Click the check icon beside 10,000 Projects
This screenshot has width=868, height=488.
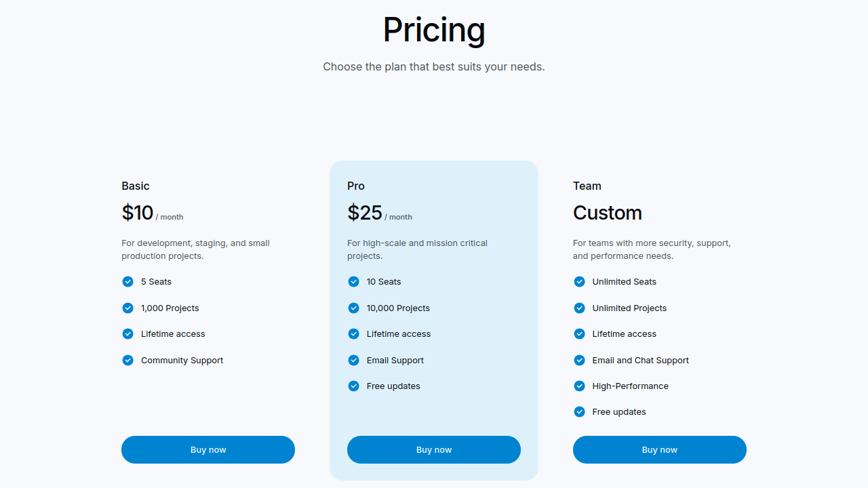tap(353, 308)
